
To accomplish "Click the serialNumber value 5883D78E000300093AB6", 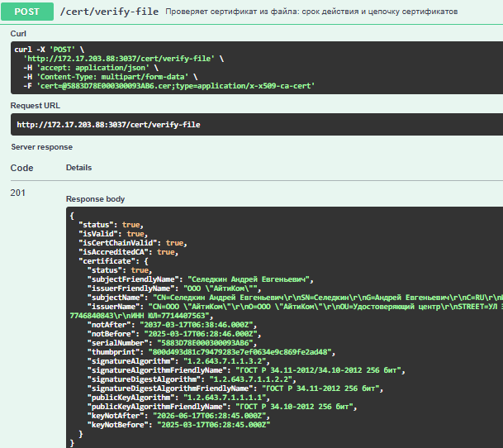I will coord(205,343).
